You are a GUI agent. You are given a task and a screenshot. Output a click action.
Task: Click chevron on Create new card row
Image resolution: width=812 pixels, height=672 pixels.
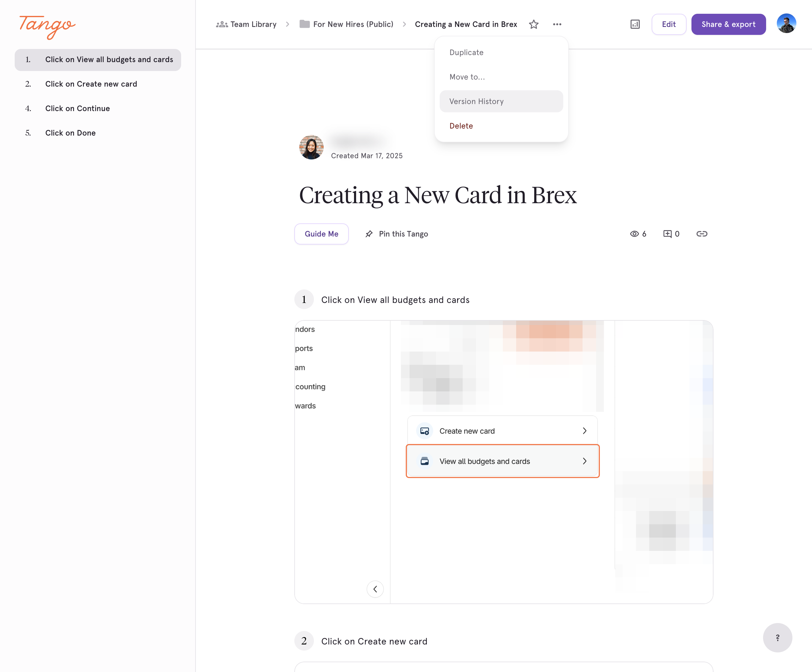[585, 431]
